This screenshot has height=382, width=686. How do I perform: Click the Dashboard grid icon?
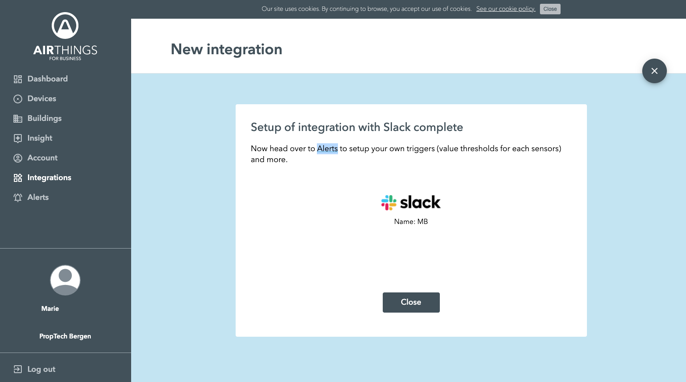[18, 79]
